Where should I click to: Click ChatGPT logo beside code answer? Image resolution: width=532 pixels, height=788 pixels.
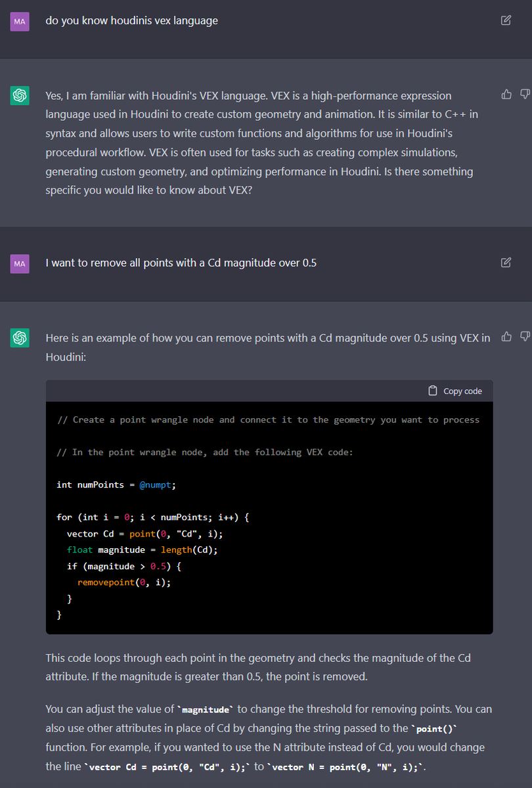tap(20, 338)
